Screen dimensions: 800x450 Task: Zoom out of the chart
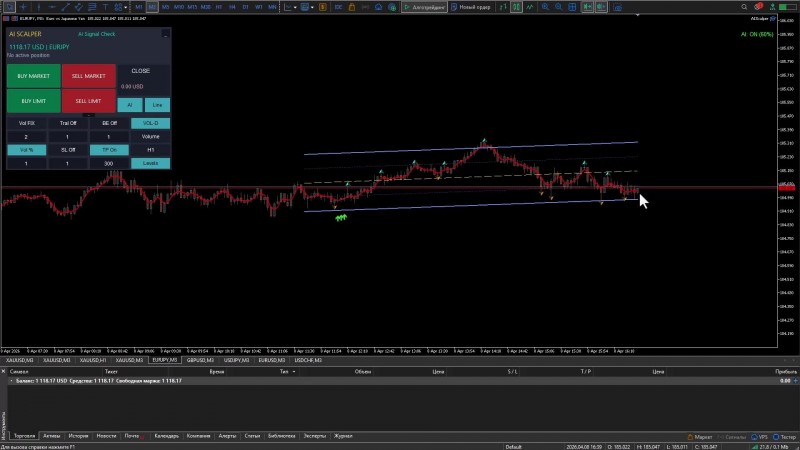coord(559,7)
